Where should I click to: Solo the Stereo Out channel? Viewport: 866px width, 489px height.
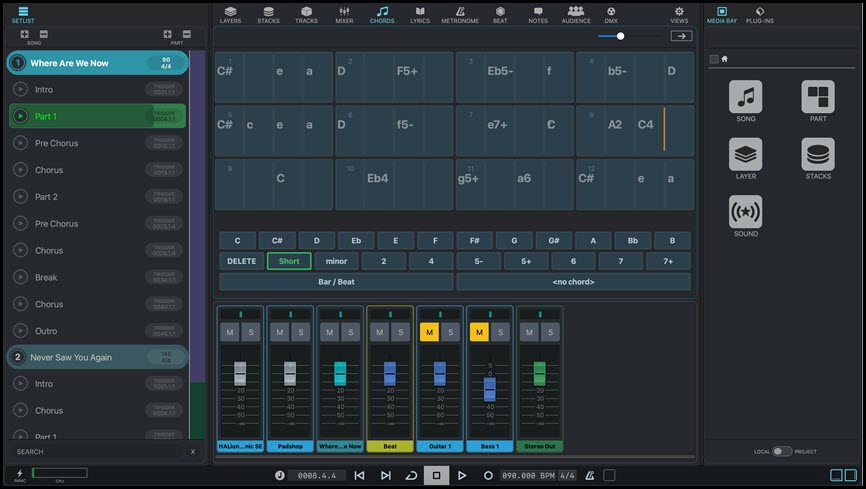(x=550, y=332)
